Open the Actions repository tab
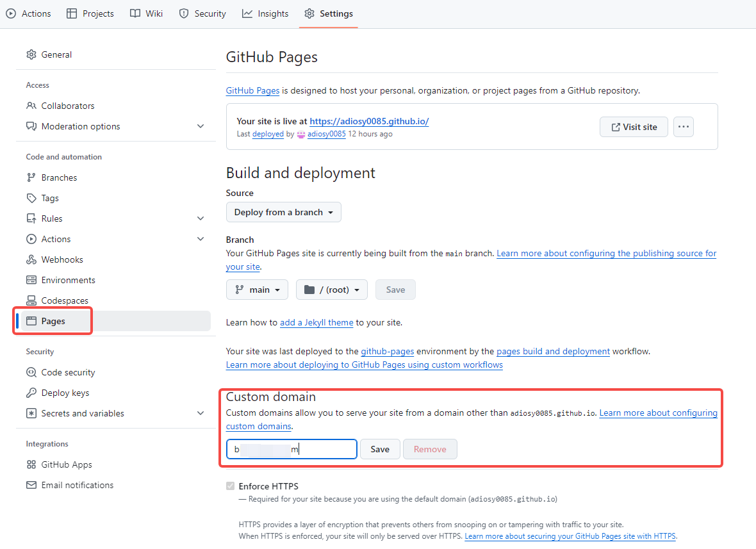 tap(28, 13)
